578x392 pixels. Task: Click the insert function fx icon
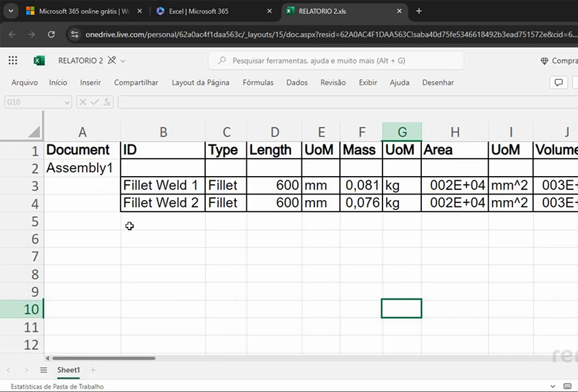tap(107, 102)
